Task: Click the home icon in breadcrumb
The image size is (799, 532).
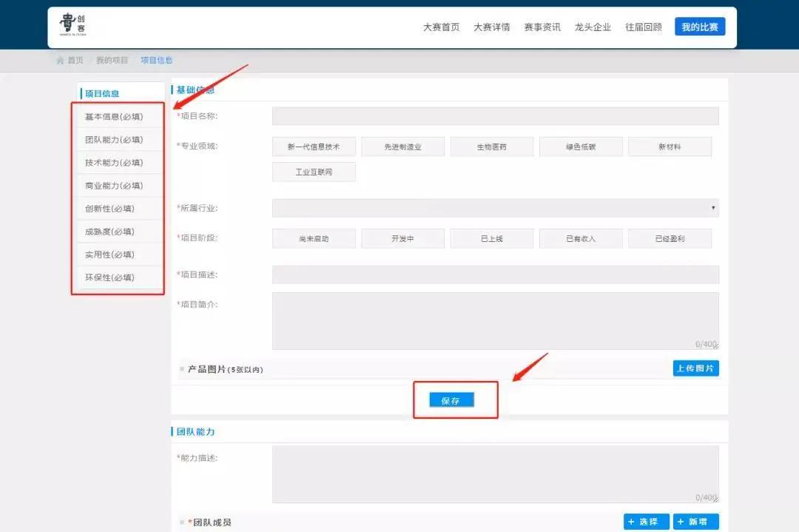Action: 60,60
